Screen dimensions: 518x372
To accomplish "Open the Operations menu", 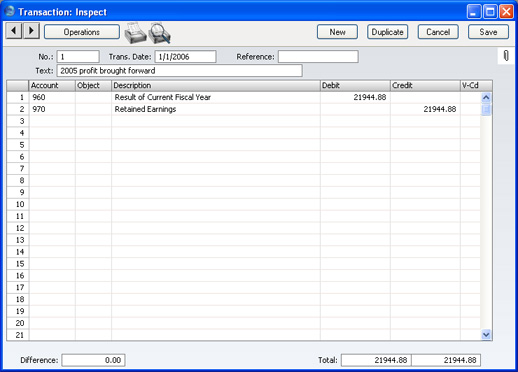I will [x=82, y=32].
